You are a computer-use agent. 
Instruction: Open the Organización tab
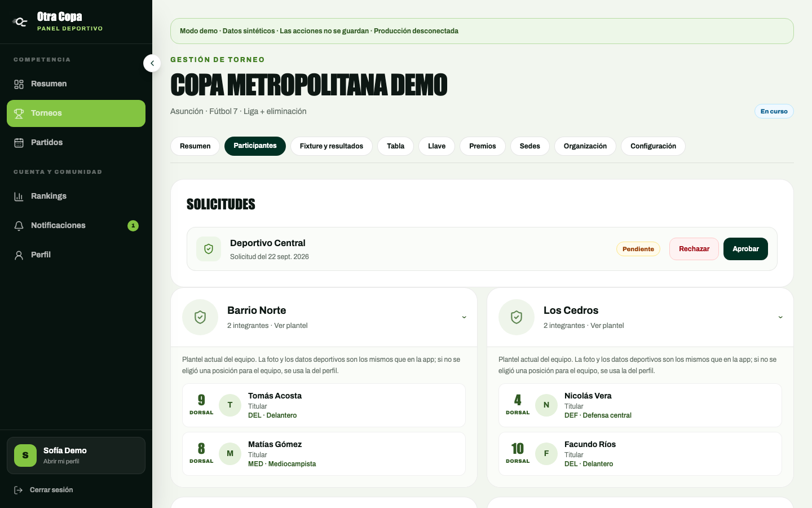[x=585, y=146]
